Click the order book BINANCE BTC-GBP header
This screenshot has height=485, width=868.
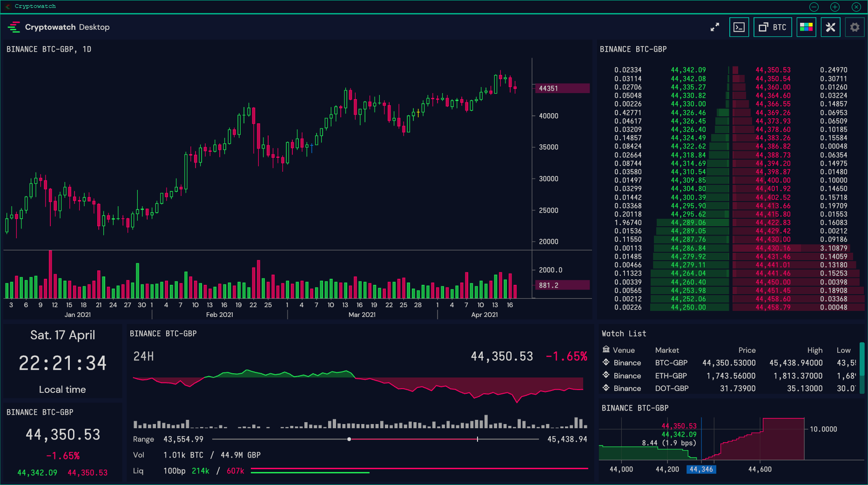click(633, 49)
